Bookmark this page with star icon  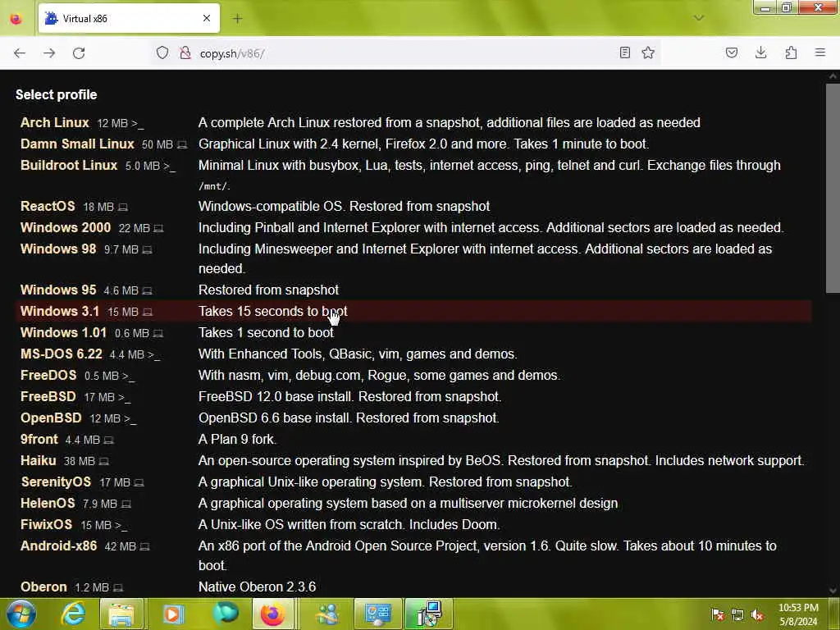click(648, 52)
